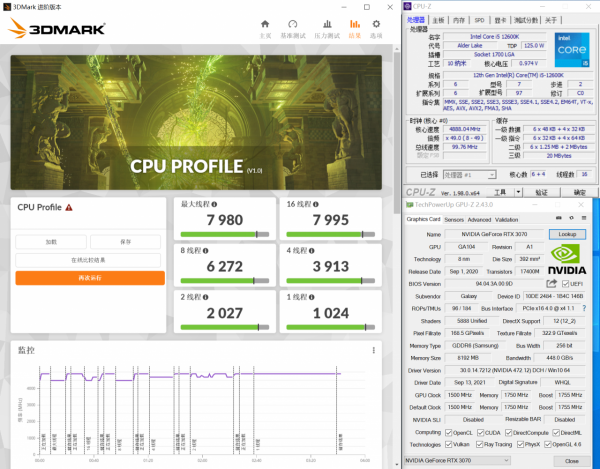Open the NVIDIA GeForce RTX 3070 GPU selector dropdown
This screenshot has width=600, height=469.
(457, 460)
